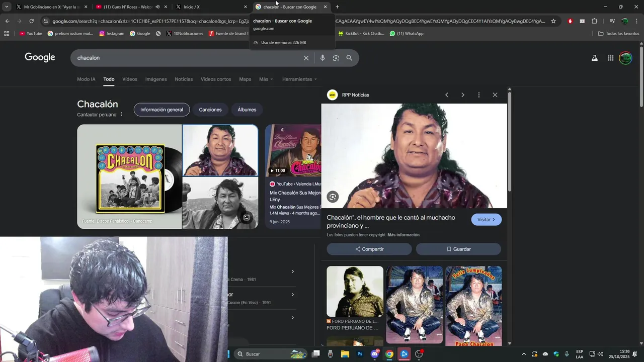Image resolution: width=644 pixels, height=362 pixels.
Task: Click the magnifier search button
Action: [349, 58]
